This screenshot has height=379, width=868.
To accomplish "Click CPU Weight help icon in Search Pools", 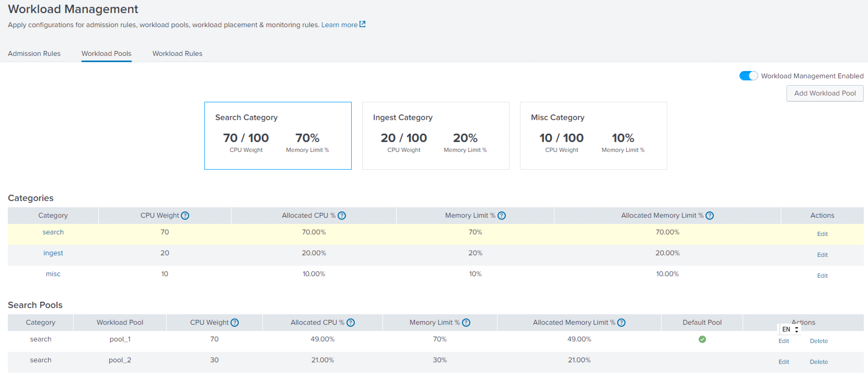I will (x=235, y=322).
